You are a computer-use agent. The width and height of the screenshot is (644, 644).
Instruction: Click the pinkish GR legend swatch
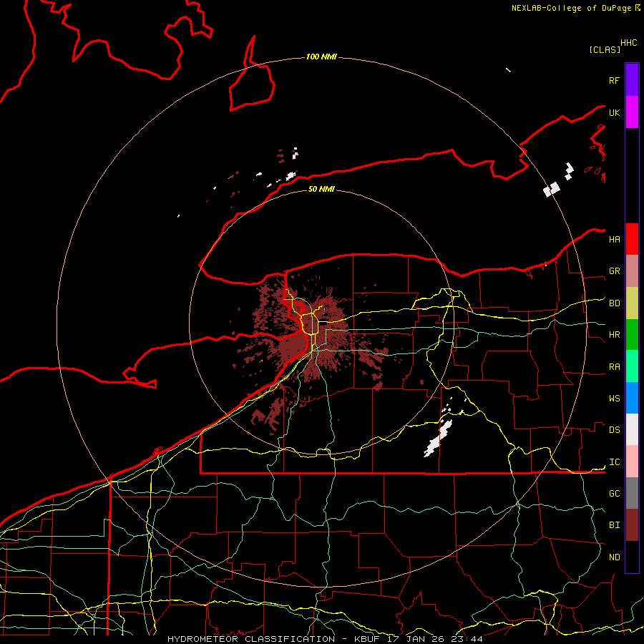pyautogui.click(x=632, y=271)
